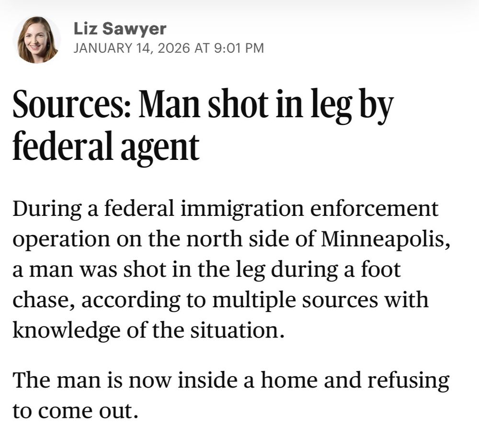Image resolution: width=479 pixels, height=448 pixels.
Task: Click the January 14, 2026 timestamp
Action: coord(168,48)
